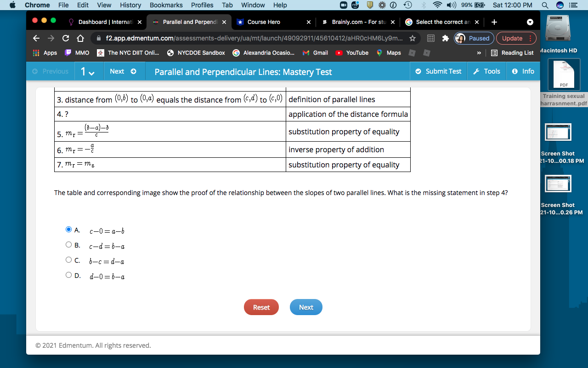The image size is (588, 368).
Task: Open the YouTube bookmark
Action: click(352, 53)
